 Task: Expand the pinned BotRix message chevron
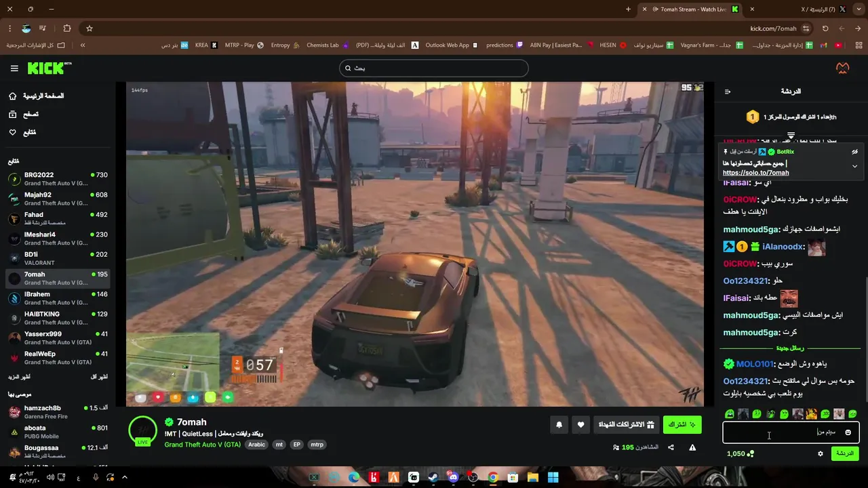[x=854, y=166]
